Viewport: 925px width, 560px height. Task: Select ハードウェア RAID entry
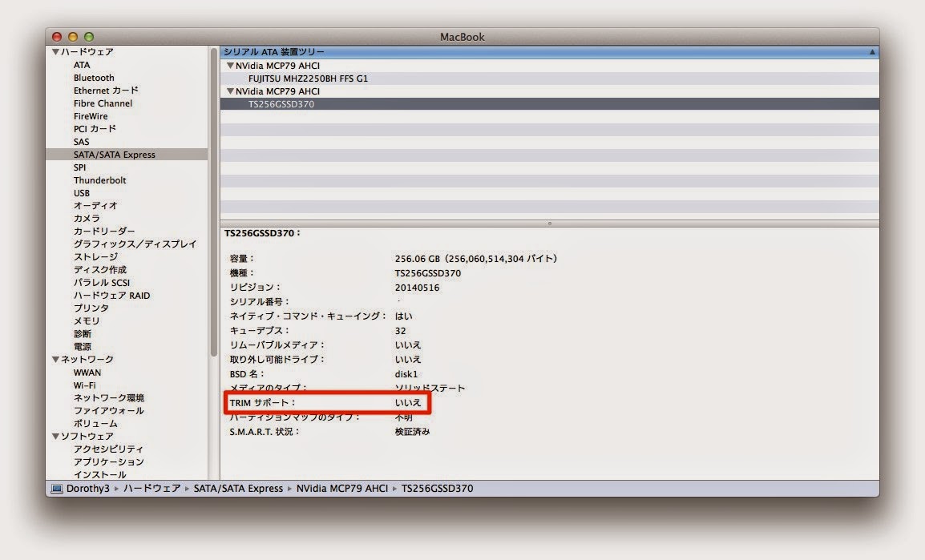point(111,296)
